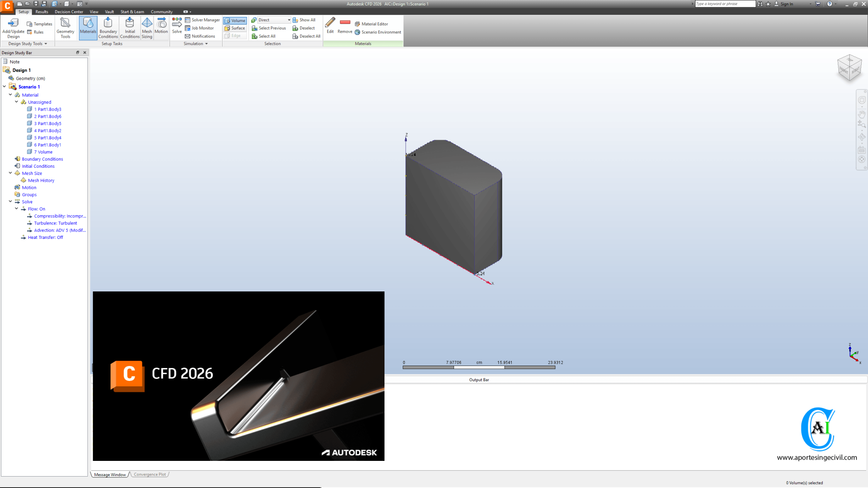Open the Convergence Plot tab
The image size is (868, 488).
149,474
